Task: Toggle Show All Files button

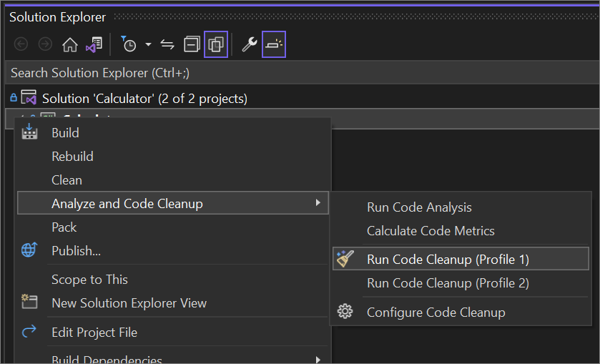Action: (216, 44)
